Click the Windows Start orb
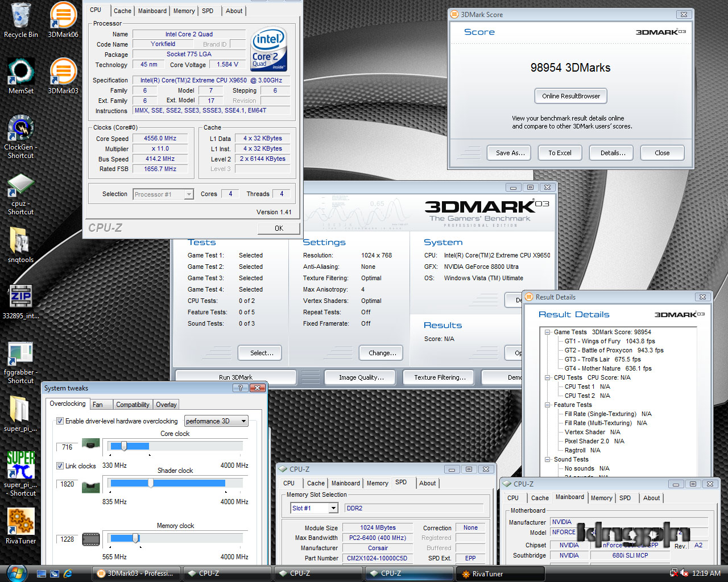The height and width of the screenshot is (582, 728). pos(16,573)
